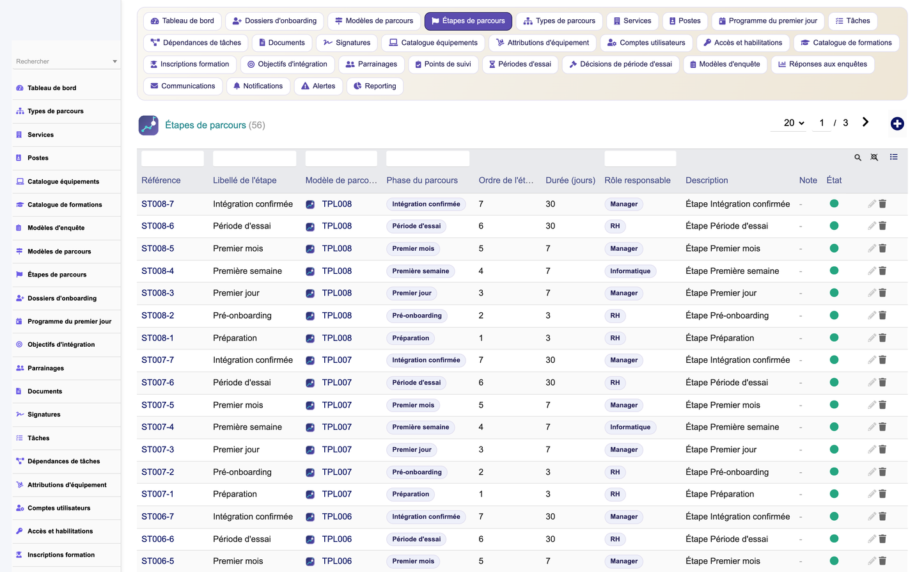Click Pré-onboarding phase badge in ST008-2
The image size is (924, 572).
[x=417, y=315]
